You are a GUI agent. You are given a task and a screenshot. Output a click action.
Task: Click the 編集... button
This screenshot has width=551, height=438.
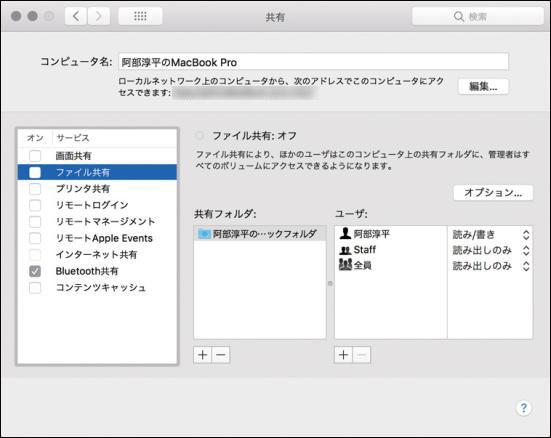[483, 86]
